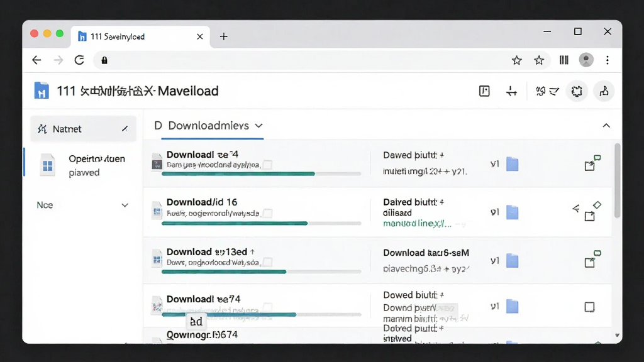The height and width of the screenshot is (362, 644).
Task: Expand the Nce section chevron in the sidebar
Action: [x=125, y=206]
